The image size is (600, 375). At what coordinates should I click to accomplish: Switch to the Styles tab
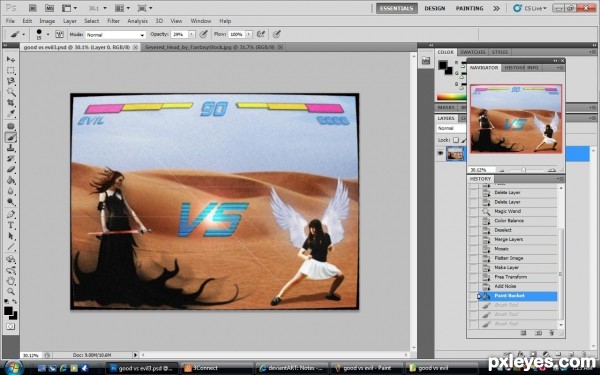tap(499, 52)
